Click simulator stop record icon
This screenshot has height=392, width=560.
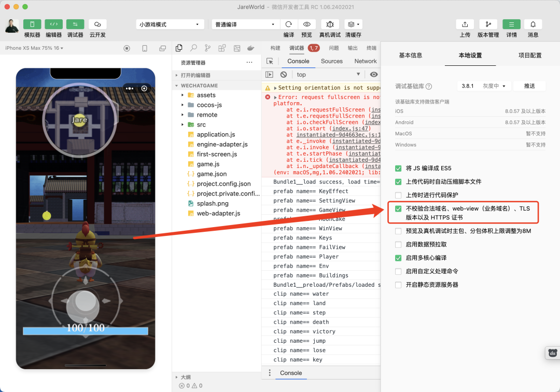127,48
